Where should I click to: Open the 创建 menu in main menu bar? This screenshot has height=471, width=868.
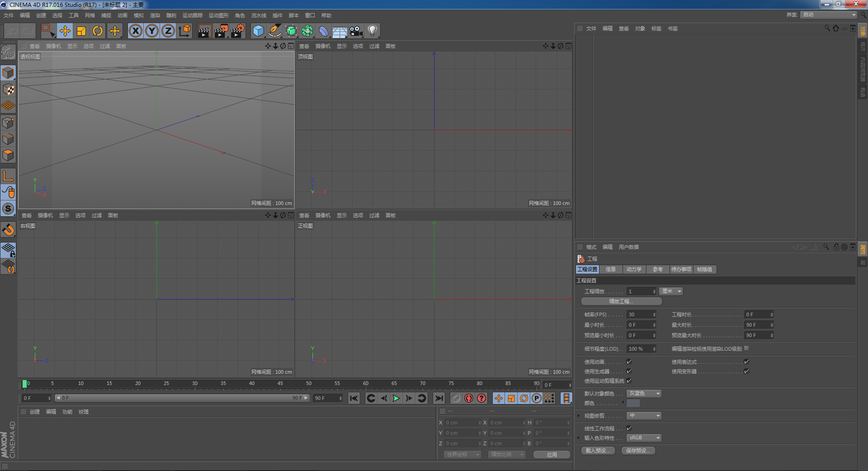pos(41,15)
